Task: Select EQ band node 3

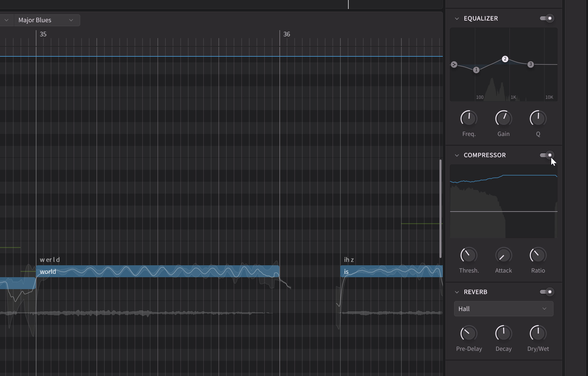Action: 530,65
